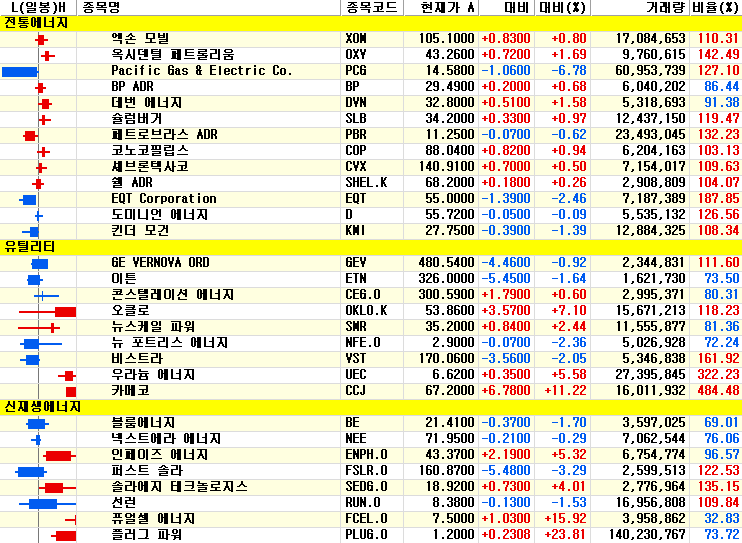Select the 유틸리티 group header row

pos(371,247)
